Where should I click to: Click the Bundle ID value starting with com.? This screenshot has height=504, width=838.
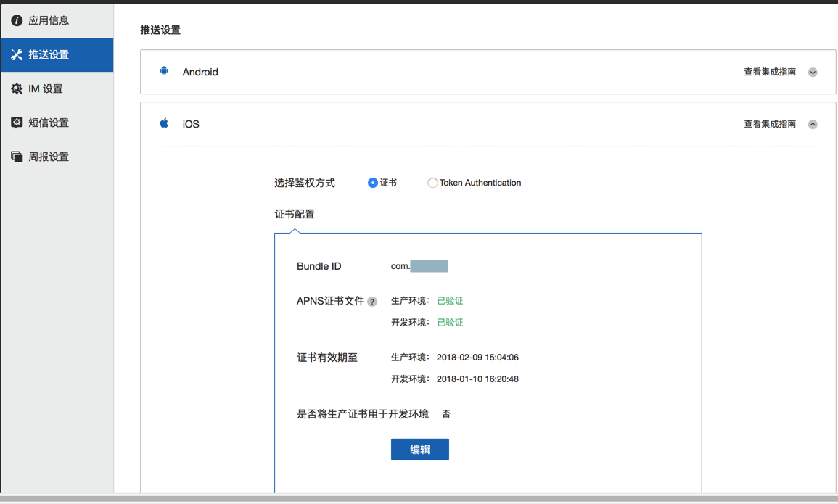[x=419, y=266]
